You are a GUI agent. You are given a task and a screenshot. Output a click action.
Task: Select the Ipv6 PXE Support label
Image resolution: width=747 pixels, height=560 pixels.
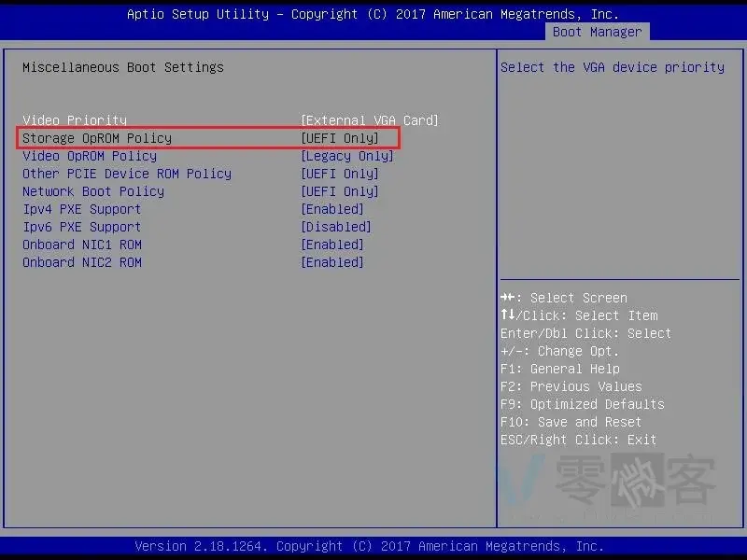coord(82,227)
